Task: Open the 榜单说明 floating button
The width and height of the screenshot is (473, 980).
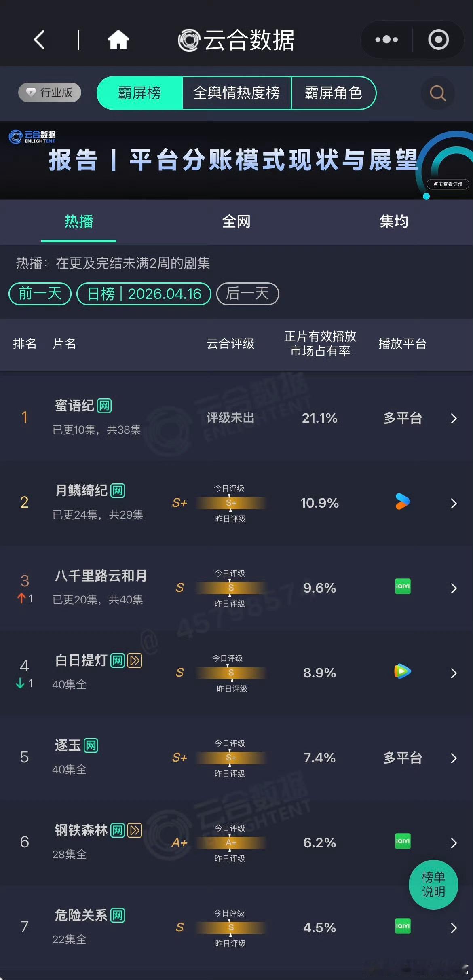Action: click(x=434, y=886)
